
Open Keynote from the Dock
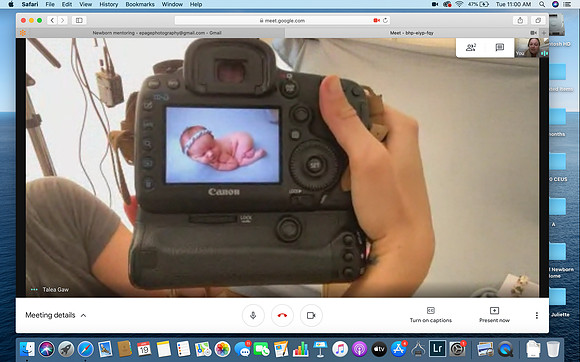[320, 349]
